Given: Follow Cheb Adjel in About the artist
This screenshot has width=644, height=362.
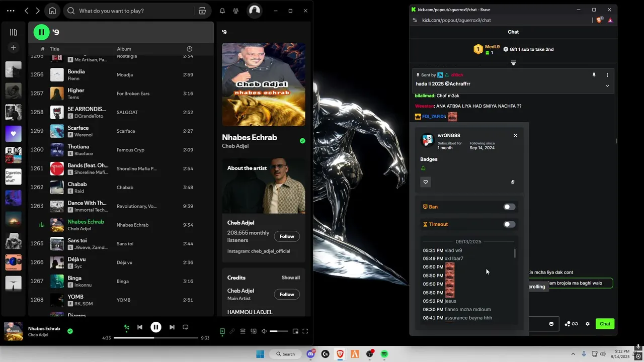Looking at the screenshot, I should point(287,236).
